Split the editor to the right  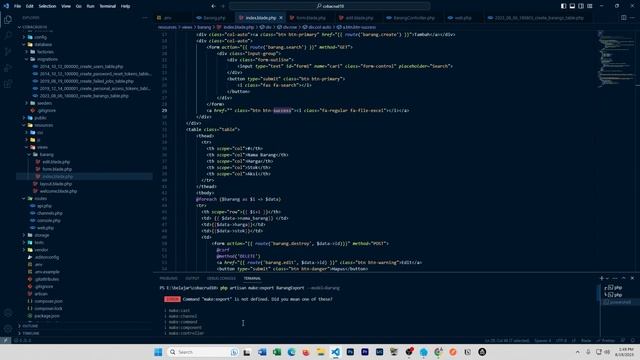point(624,18)
